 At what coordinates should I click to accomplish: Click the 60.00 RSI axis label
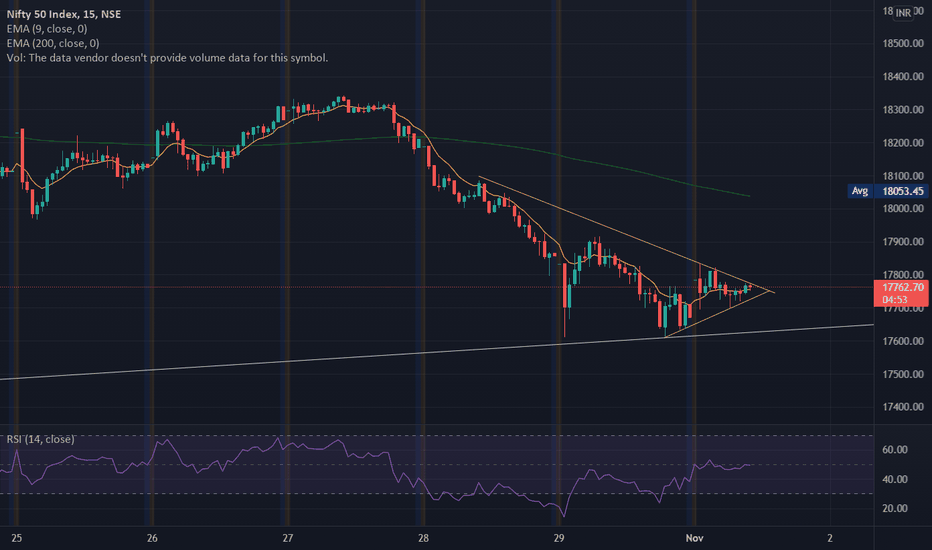(895, 450)
